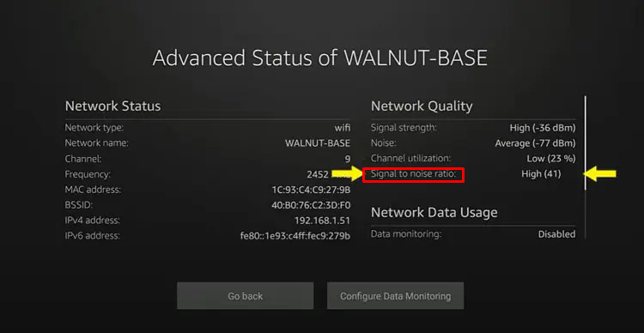
Task: Click the yellow arrow right of High (41)
Action: 600,174
